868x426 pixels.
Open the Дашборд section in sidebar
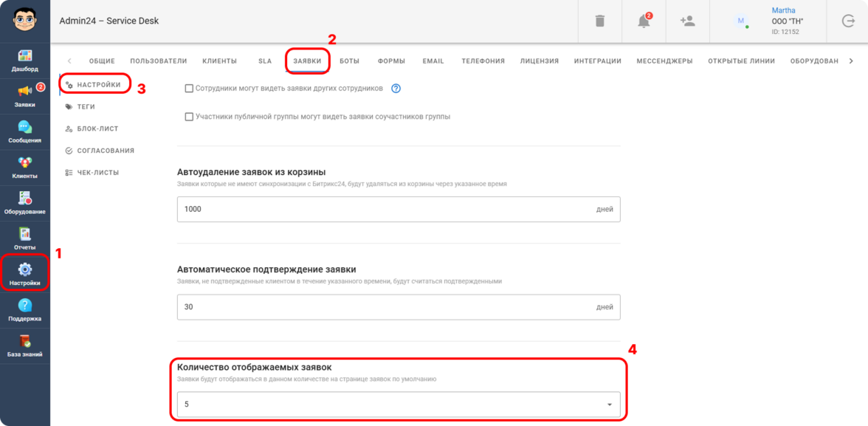tap(25, 61)
